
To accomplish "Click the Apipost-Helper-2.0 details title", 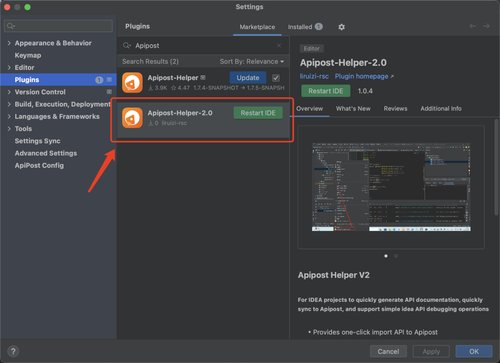I will 343,63.
